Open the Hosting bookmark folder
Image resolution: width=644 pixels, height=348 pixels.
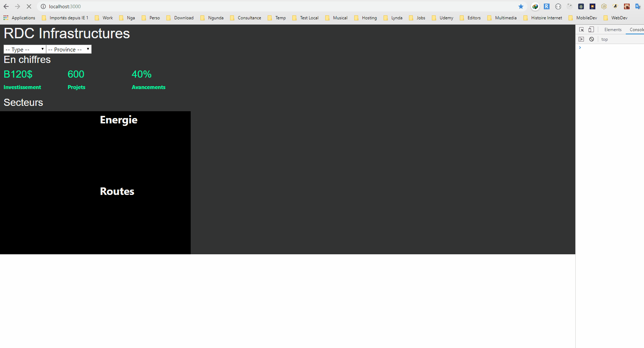365,18
